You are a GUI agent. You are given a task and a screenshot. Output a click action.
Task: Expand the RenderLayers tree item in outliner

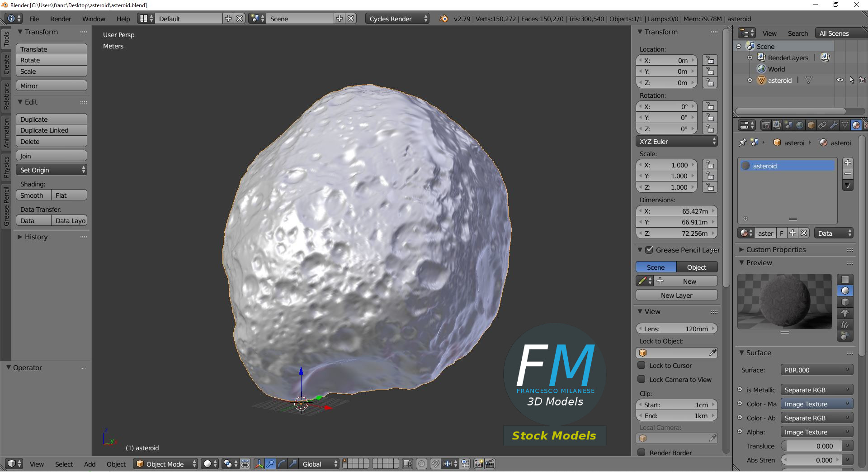pyautogui.click(x=750, y=57)
